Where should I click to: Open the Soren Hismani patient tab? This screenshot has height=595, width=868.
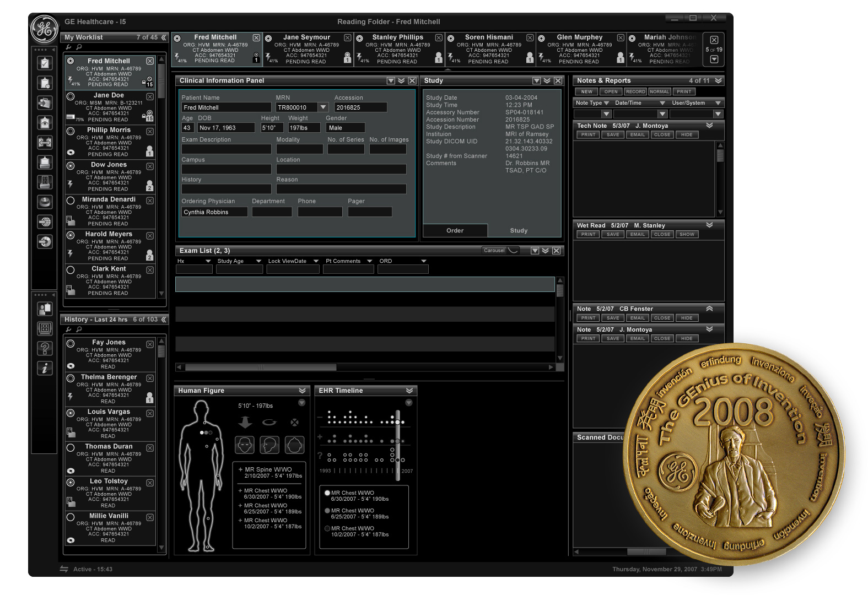coord(489,49)
